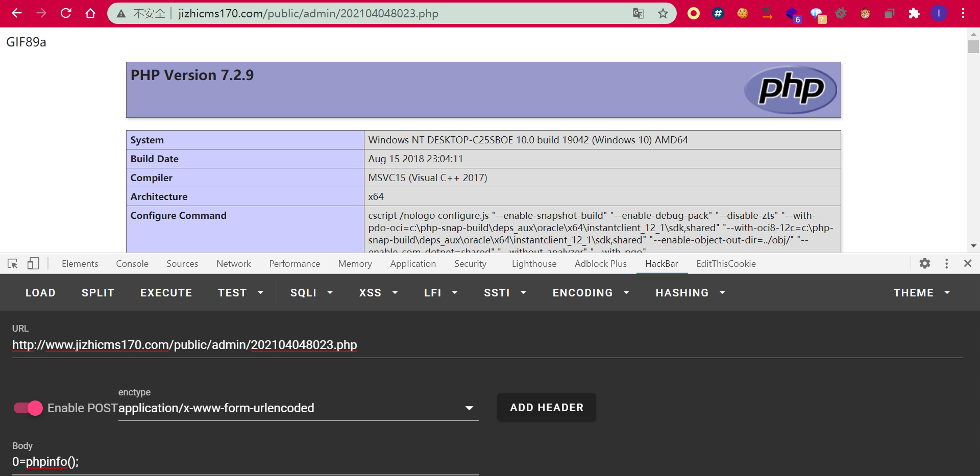The image size is (980, 476).
Task: Open the extensions puzzle-piece icon
Action: (914, 14)
